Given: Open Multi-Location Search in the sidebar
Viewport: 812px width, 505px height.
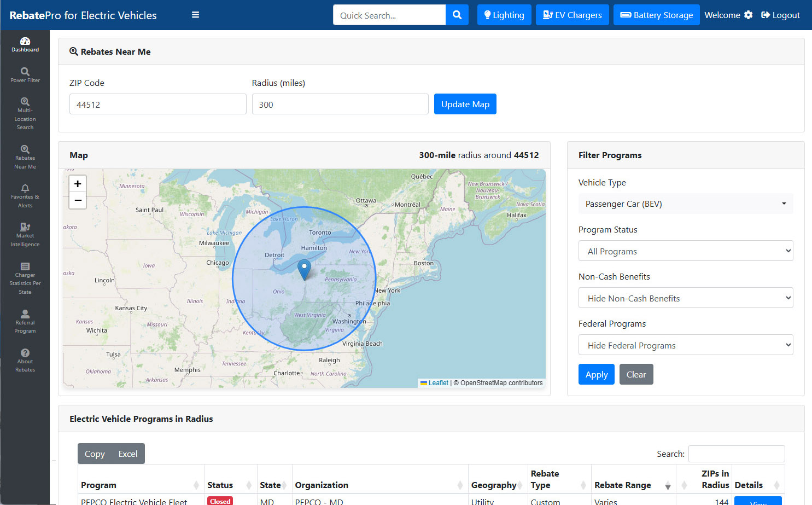Looking at the screenshot, I should (x=25, y=102).
